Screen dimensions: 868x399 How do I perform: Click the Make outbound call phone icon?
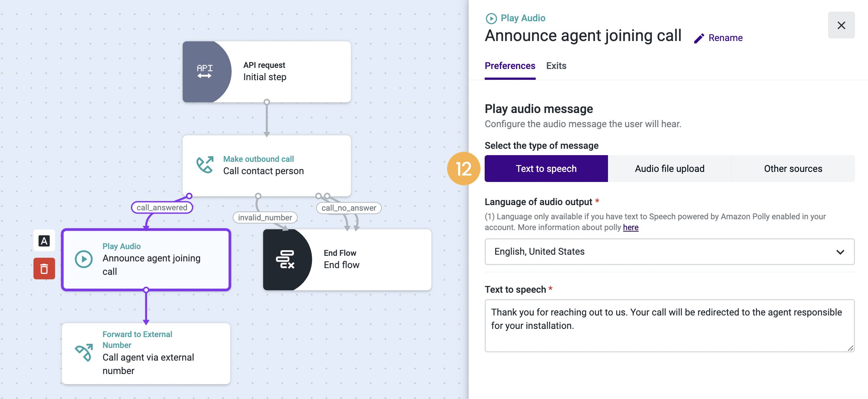coord(205,165)
